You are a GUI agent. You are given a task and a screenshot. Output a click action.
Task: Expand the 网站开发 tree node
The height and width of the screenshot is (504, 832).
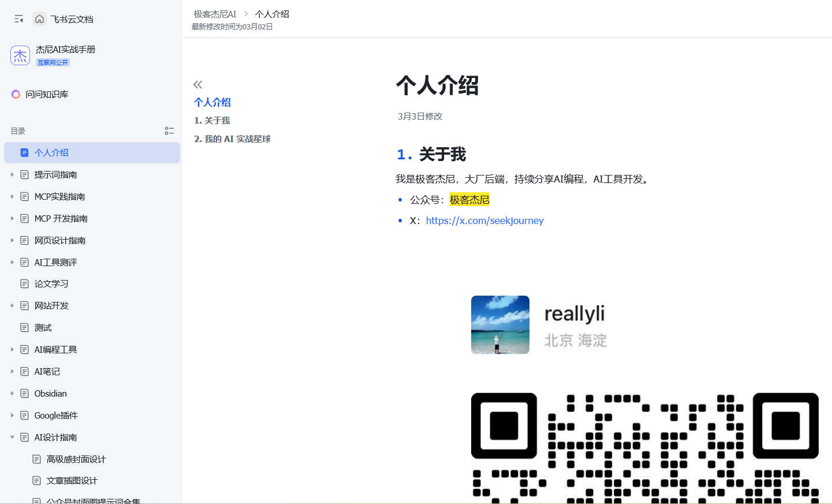12,305
